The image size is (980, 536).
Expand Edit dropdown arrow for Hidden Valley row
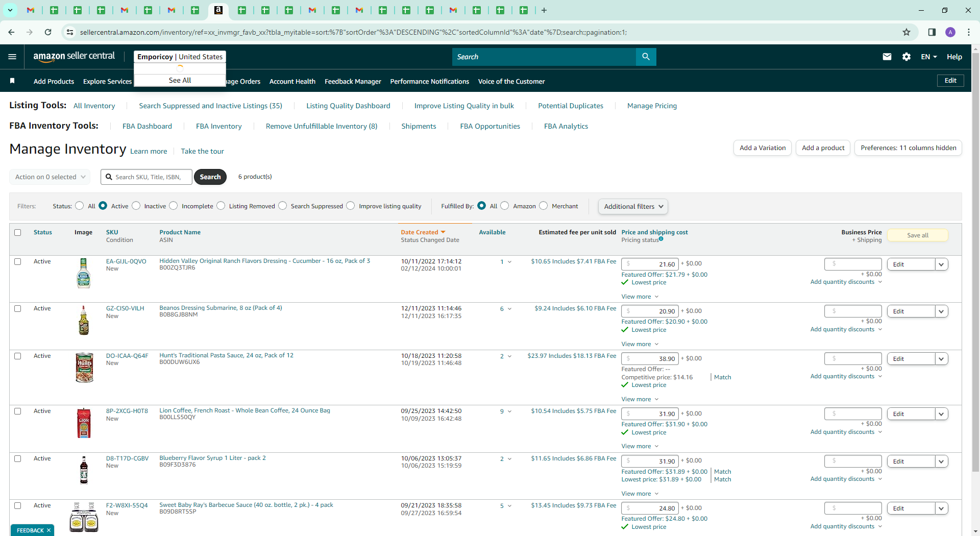(x=942, y=264)
